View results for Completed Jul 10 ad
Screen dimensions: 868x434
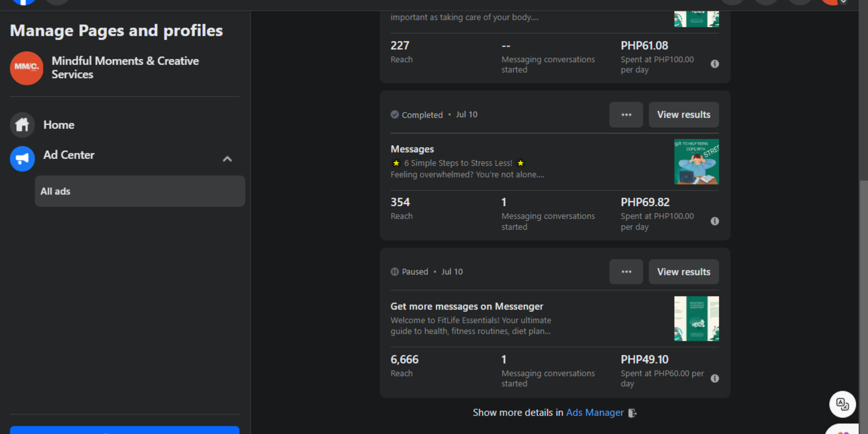click(683, 115)
